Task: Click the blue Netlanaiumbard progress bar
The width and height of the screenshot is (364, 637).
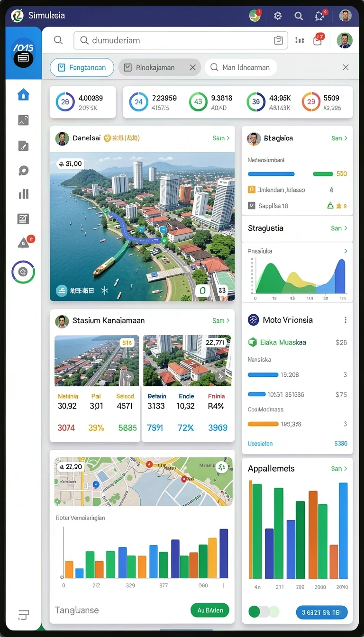Action: (x=271, y=174)
